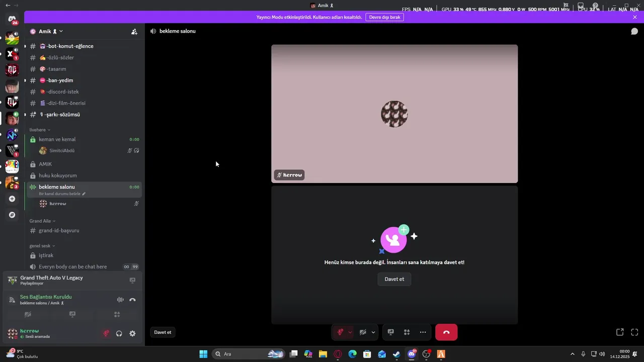Click invite members icon beside Amik server name
This screenshot has height=362, width=644.
(x=134, y=31)
